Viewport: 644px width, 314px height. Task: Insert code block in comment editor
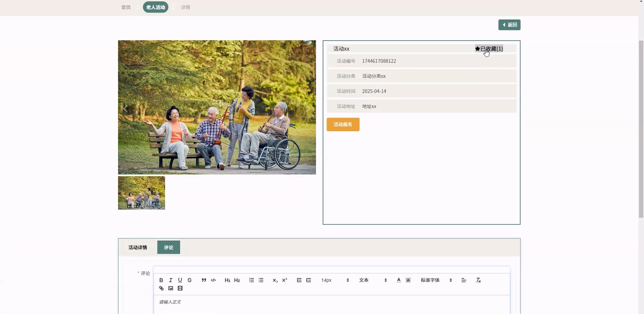tap(213, 280)
